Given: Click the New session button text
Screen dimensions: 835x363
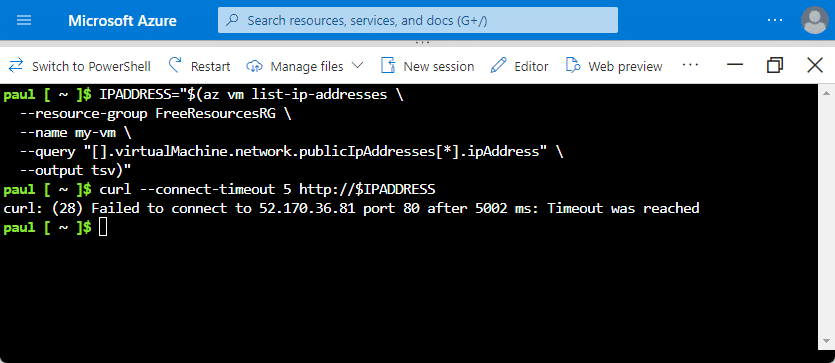Looking at the screenshot, I should coord(439,67).
